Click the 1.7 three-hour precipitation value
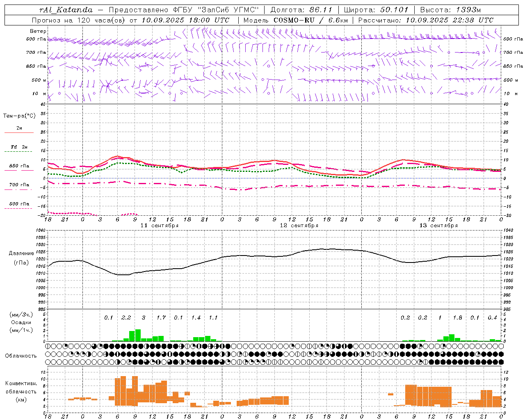 [x=161, y=317]
